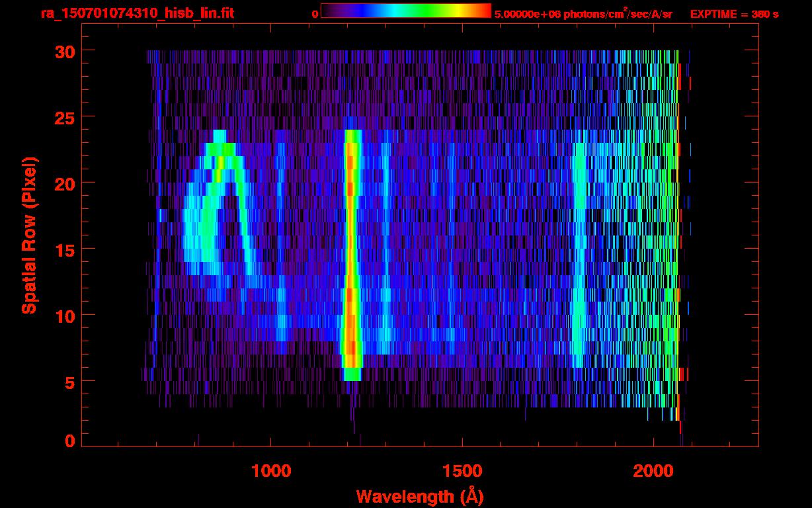Click the EXPTIME = 360 s label
Image resolution: width=812 pixels, height=508 pixels.
pos(734,14)
